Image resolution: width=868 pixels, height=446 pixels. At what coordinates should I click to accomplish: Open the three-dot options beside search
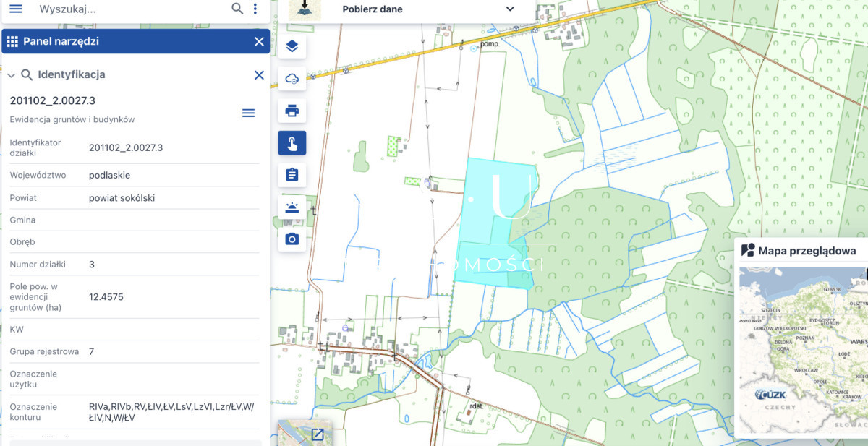(255, 9)
